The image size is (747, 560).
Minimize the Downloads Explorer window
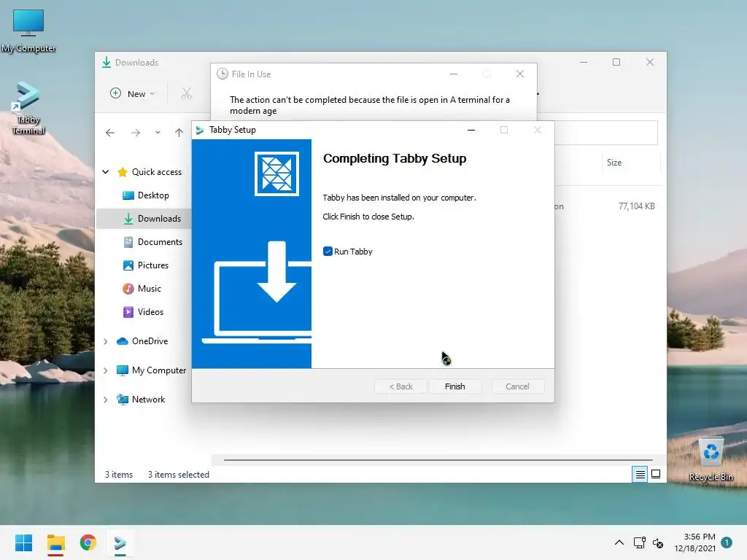click(x=584, y=62)
